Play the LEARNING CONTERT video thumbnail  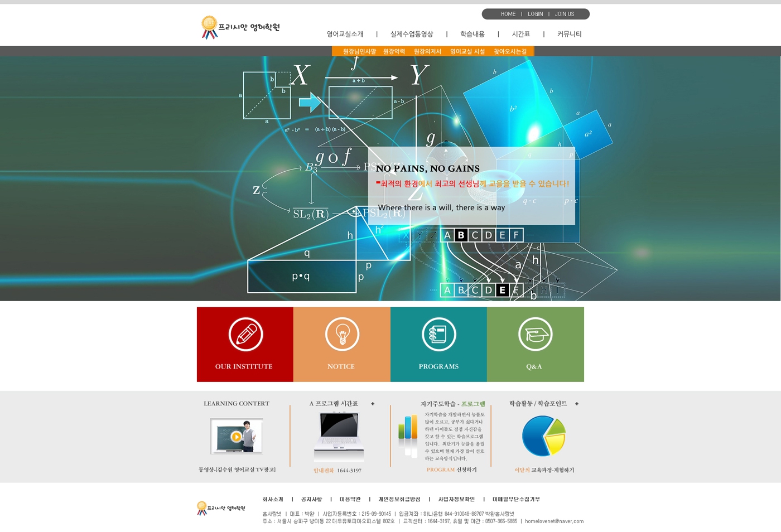point(237,436)
